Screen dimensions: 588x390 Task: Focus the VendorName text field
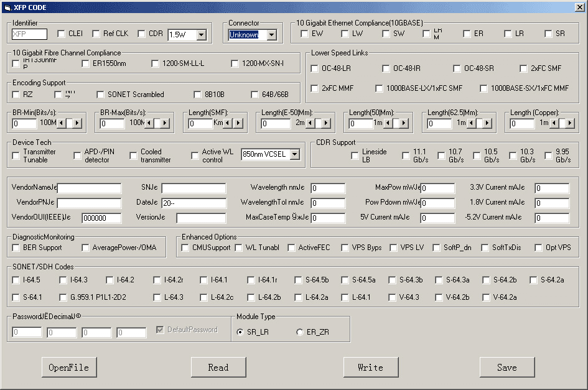tap(90, 188)
